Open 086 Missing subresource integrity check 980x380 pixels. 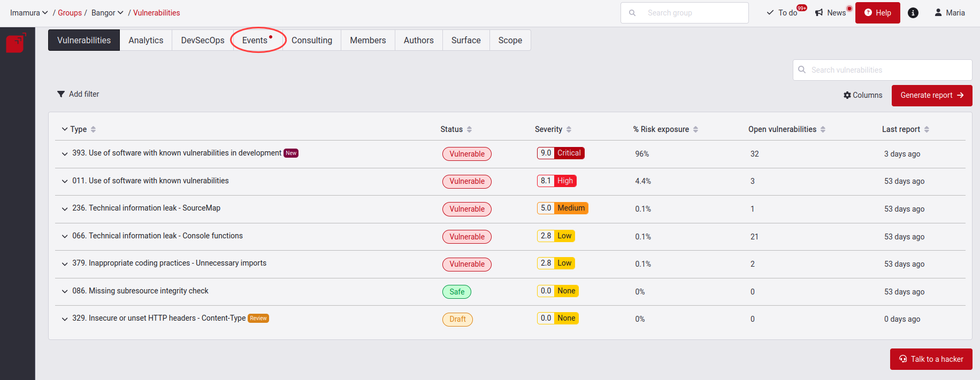point(140,291)
